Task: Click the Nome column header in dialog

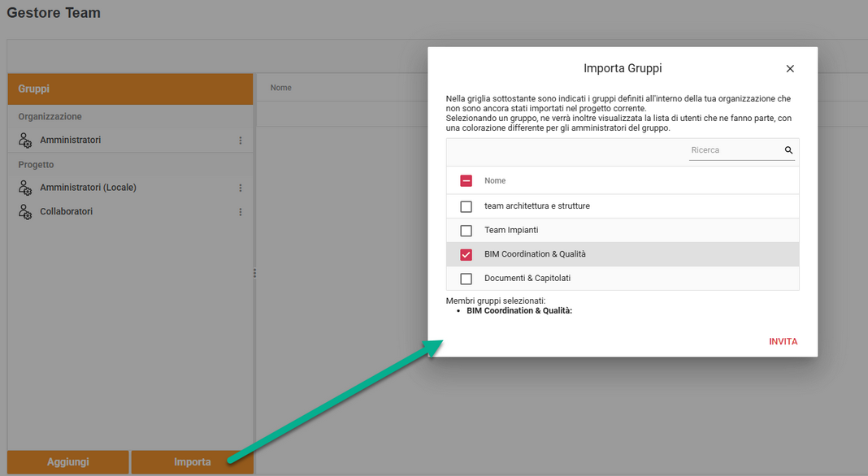Action: click(495, 181)
